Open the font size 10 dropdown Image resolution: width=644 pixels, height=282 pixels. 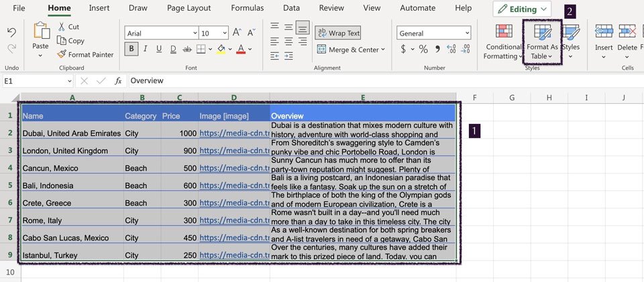[x=225, y=33]
